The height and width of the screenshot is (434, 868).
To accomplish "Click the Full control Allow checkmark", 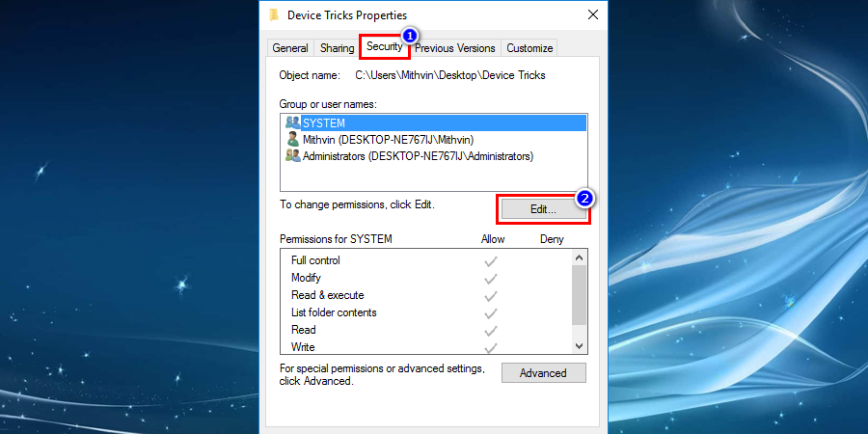I will click(x=491, y=260).
